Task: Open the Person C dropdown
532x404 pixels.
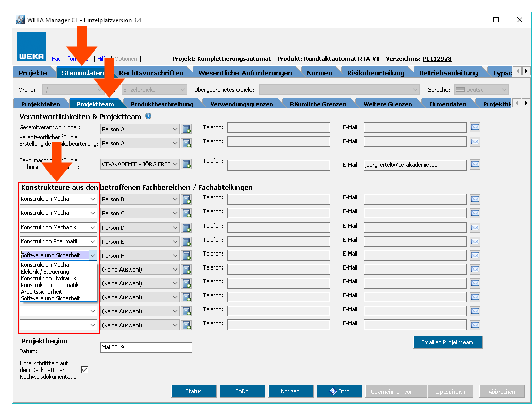Action: coord(140,213)
